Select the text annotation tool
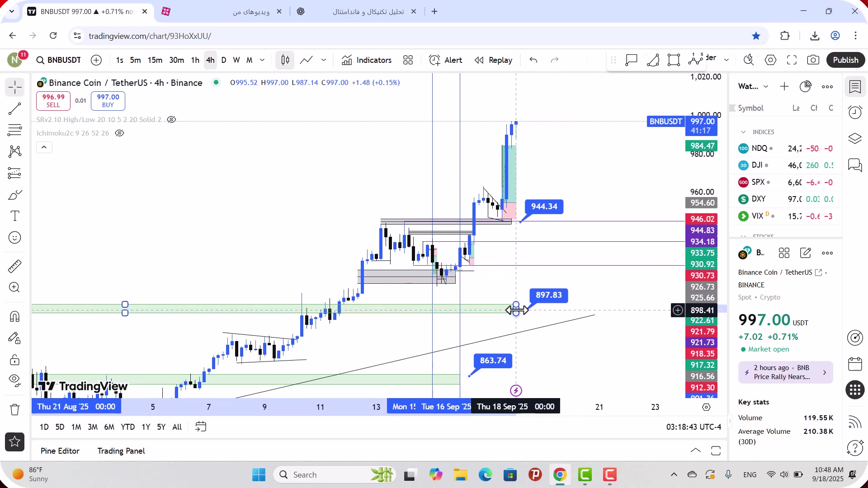Image resolution: width=868 pixels, height=488 pixels. point(14,216)
